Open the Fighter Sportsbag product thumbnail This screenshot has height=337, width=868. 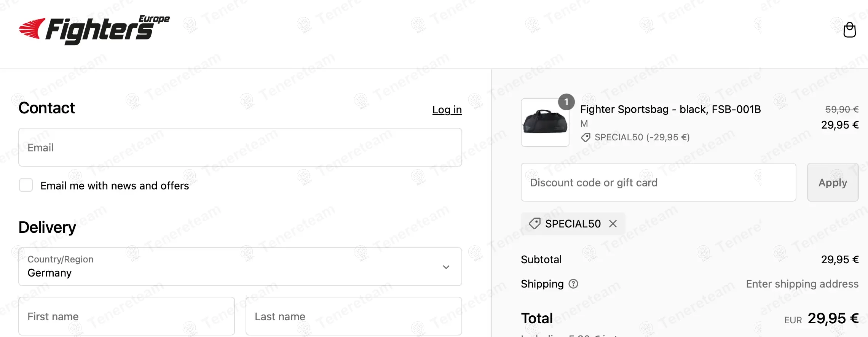point(545,122)
